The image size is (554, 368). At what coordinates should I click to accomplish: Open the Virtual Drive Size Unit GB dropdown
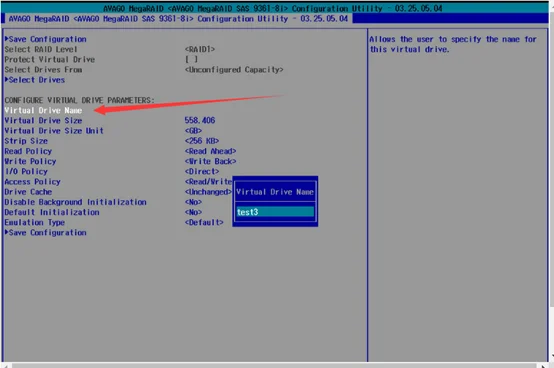click(x=193, y=131)
